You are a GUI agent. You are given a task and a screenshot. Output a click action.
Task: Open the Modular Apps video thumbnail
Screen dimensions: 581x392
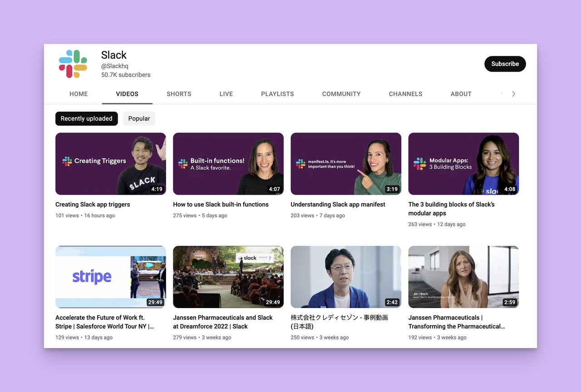click(x=463, y=164)
